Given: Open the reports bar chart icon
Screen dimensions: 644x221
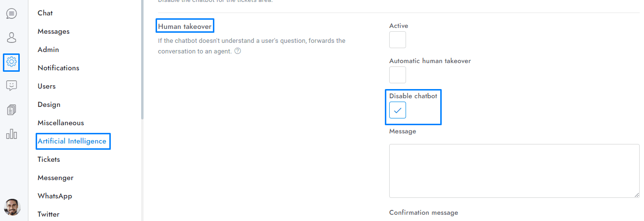Looking at the screenshot, I should [x=12, y=134].
